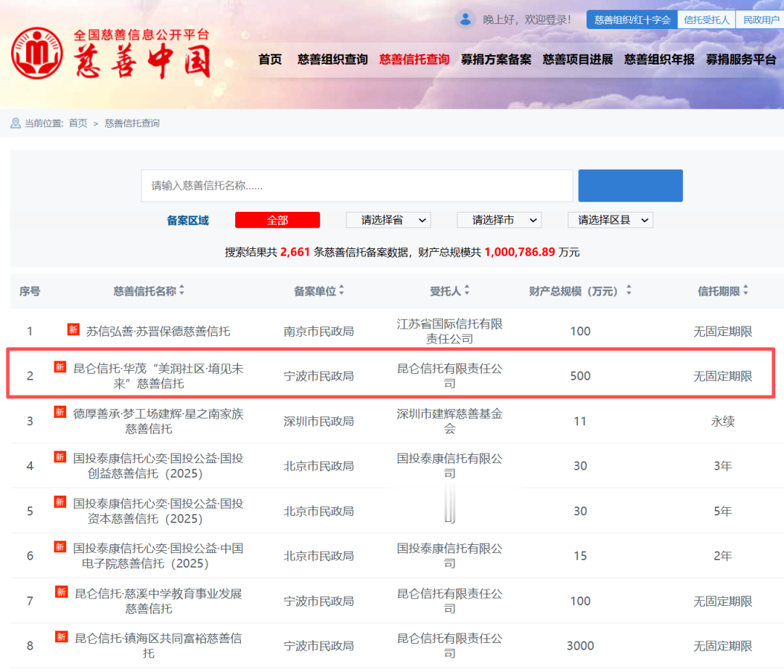This screenshot has height=672, width=784.
Task: Click 深圳市建辉慈善基金会 cell
Action: point(449,421)
